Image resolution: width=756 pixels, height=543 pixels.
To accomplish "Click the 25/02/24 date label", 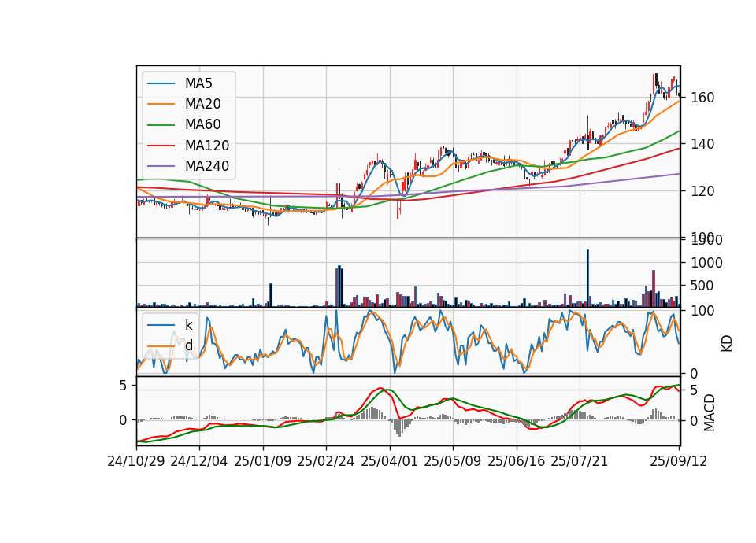I will tap(326, 462).
